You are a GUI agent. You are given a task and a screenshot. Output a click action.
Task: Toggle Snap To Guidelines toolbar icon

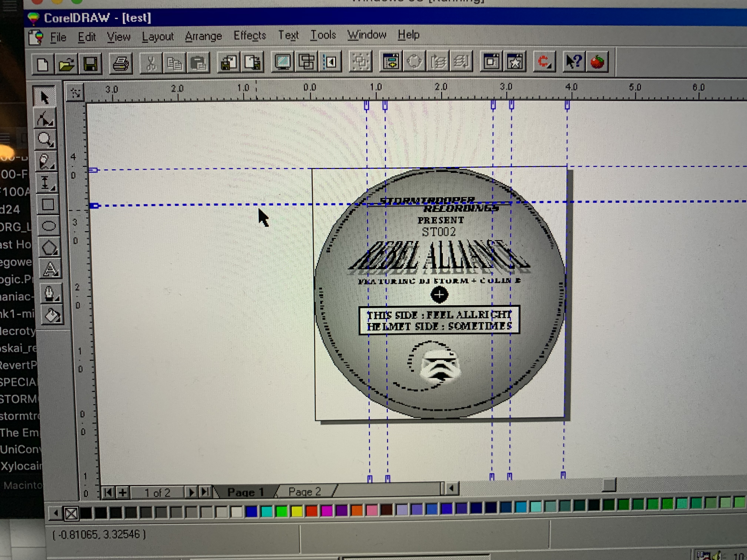tap(330, 62)
